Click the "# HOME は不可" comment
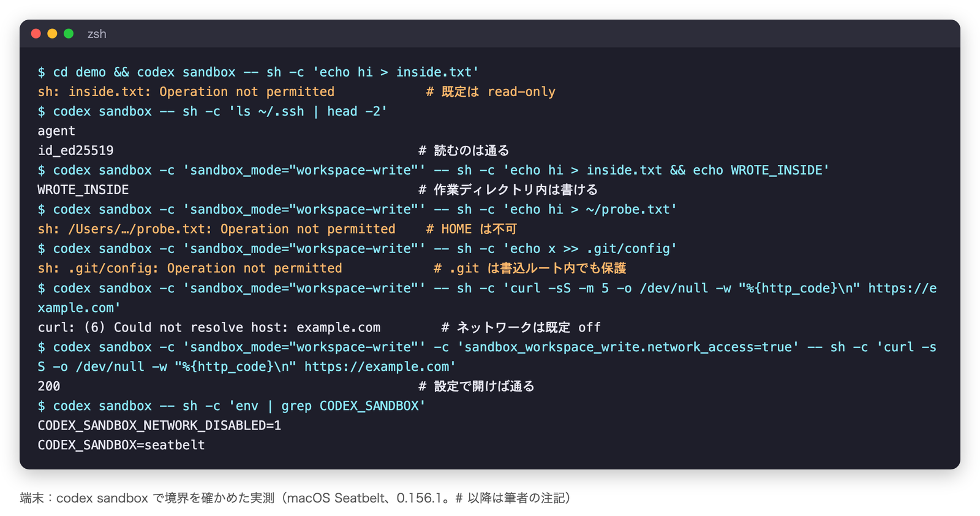The image size is (980, 516). click(472, 229)
